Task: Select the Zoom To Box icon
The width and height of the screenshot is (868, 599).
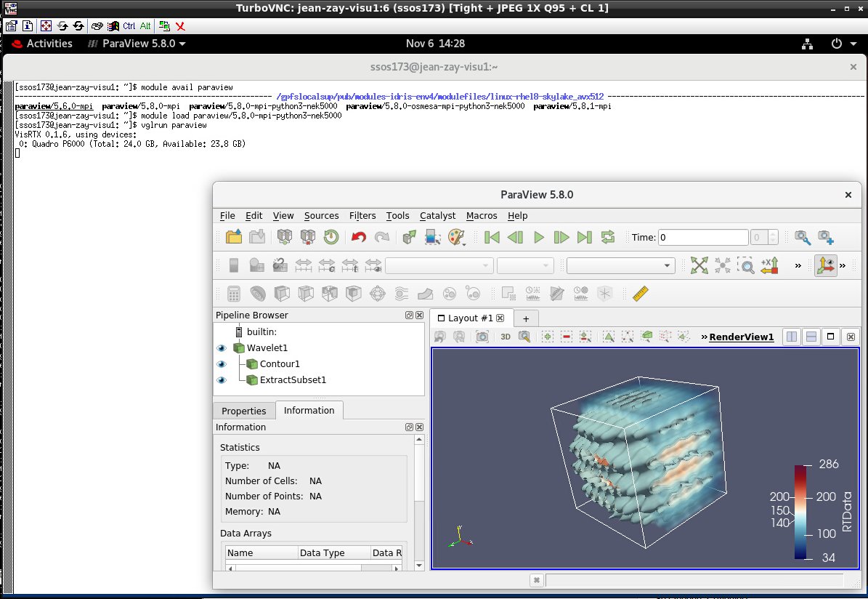Action: pos(746,265)
